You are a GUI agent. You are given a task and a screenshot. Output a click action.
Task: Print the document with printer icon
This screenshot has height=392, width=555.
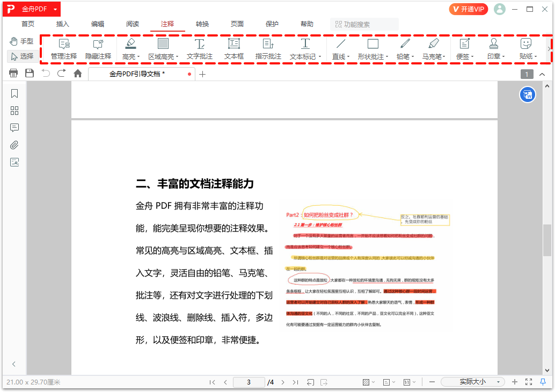pyautogui.click(x=13, y=74)
